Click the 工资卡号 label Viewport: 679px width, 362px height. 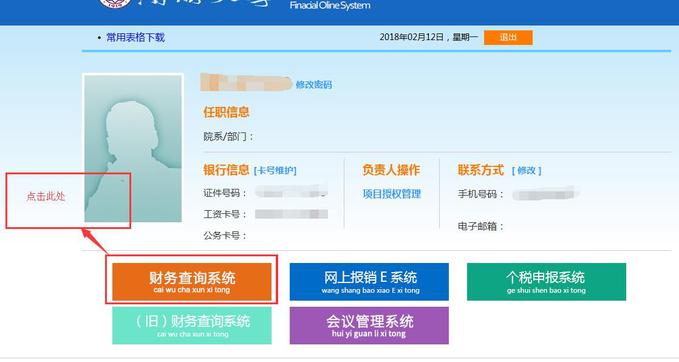coord(225,214)
